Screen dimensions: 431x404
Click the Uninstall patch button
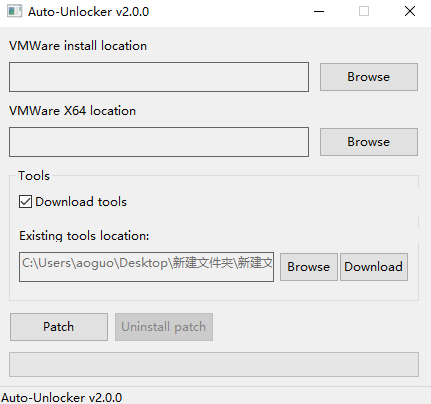(x=164, y=327)
